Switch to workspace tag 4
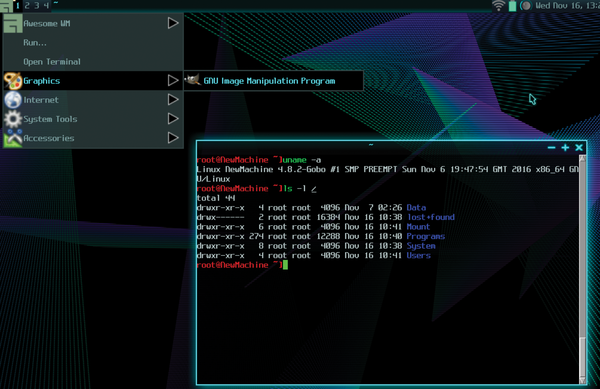The height and width of the screenshot is (389, 600). coord(46,5)
